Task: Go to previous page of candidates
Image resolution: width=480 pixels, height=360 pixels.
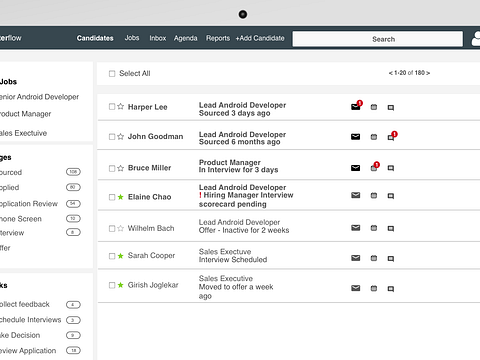Action: pos(391,73)
